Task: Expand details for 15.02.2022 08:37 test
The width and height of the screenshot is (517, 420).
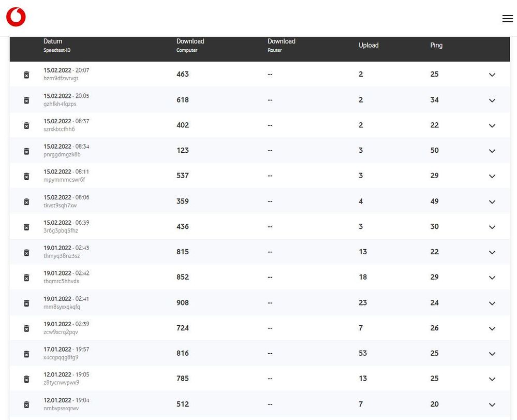Action: (492, 126)
